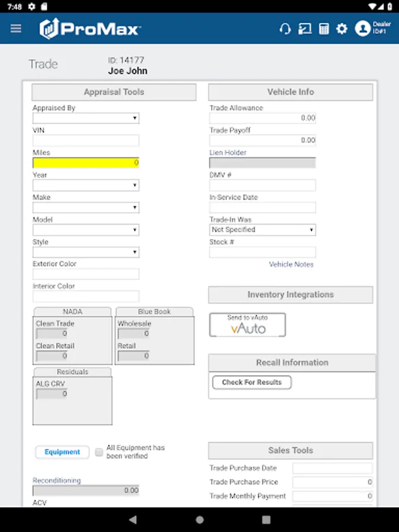This screenshot has width=399, height=532.
Task: Click the ALG CRV value field
Action: point(51,394)
